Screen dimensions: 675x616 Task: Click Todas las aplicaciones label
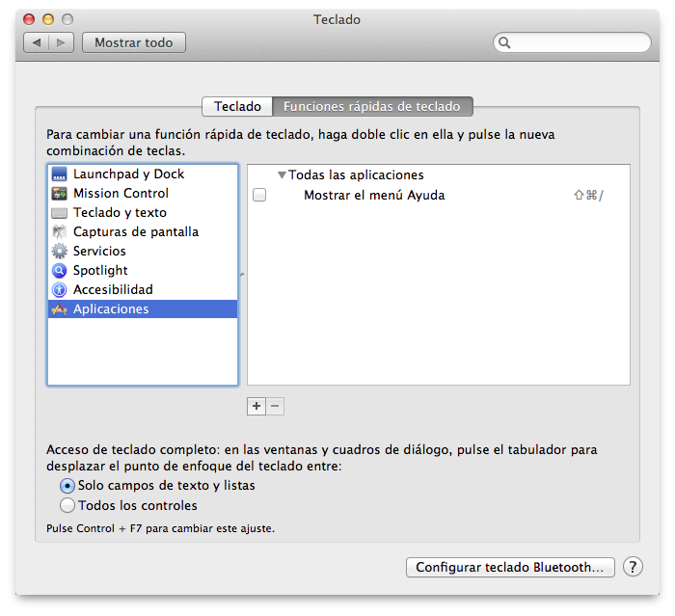[356, 175]
